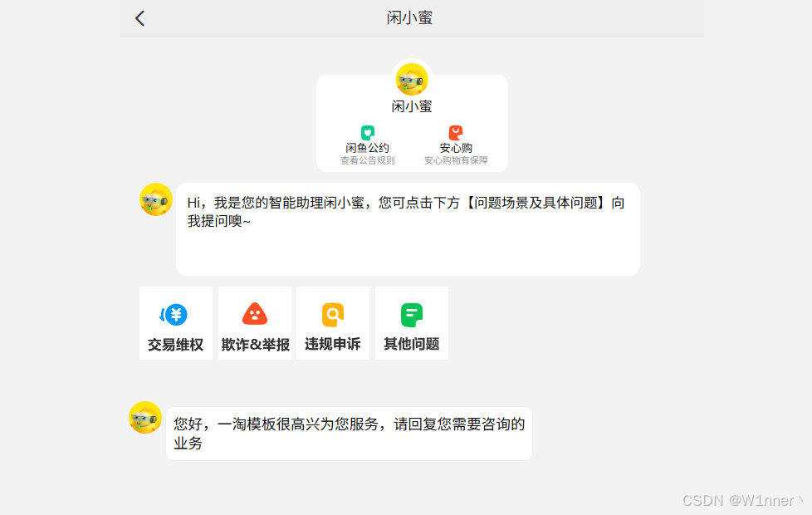Viewport: 812px width, 515px height.
Task: Click the 您好，一淘模板 service message bubble
Action: (349, 434)
